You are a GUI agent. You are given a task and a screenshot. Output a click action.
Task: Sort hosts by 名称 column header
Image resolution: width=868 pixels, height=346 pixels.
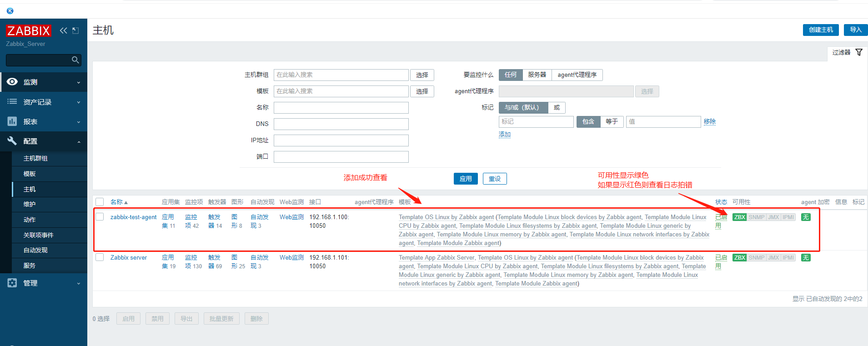[119, 202]
